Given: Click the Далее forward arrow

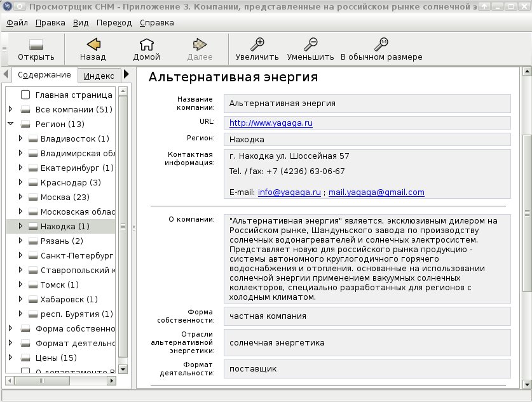Looking at the screenshot, I should (200, 50).
